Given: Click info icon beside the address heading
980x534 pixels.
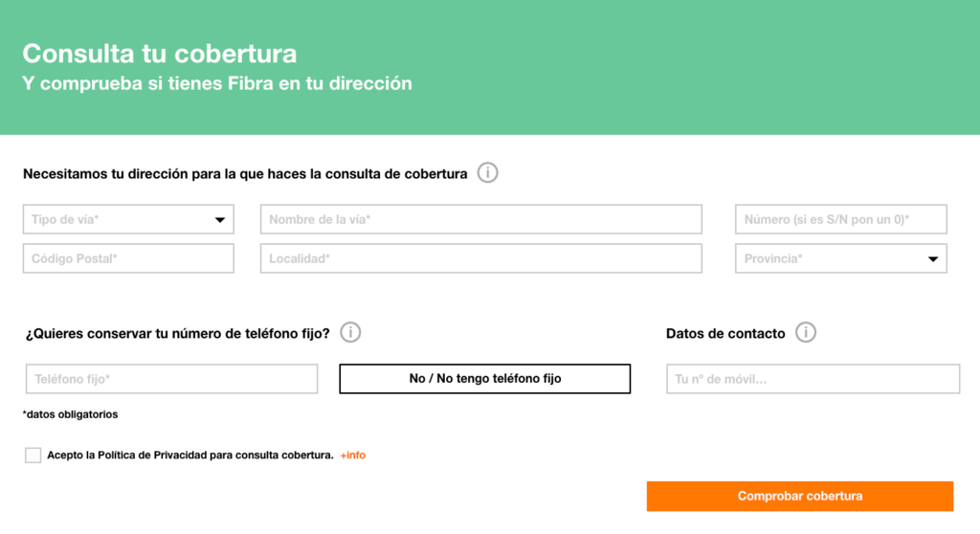Looking at the screenshot, I should tap(488, 173).
